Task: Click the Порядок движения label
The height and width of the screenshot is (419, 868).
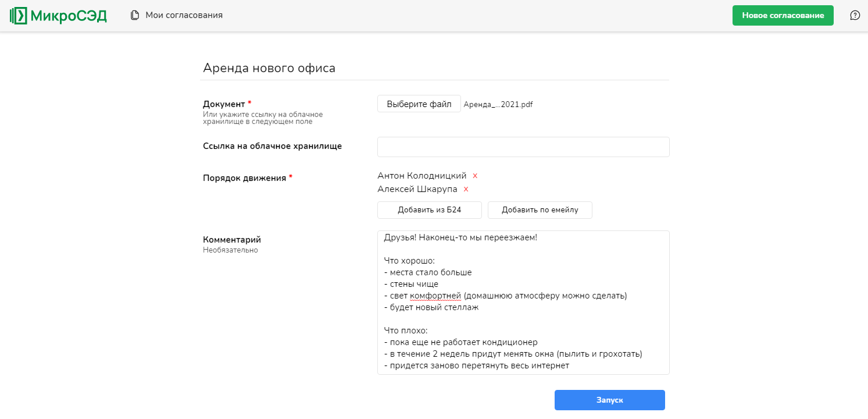Action: (x=244, y=178)
